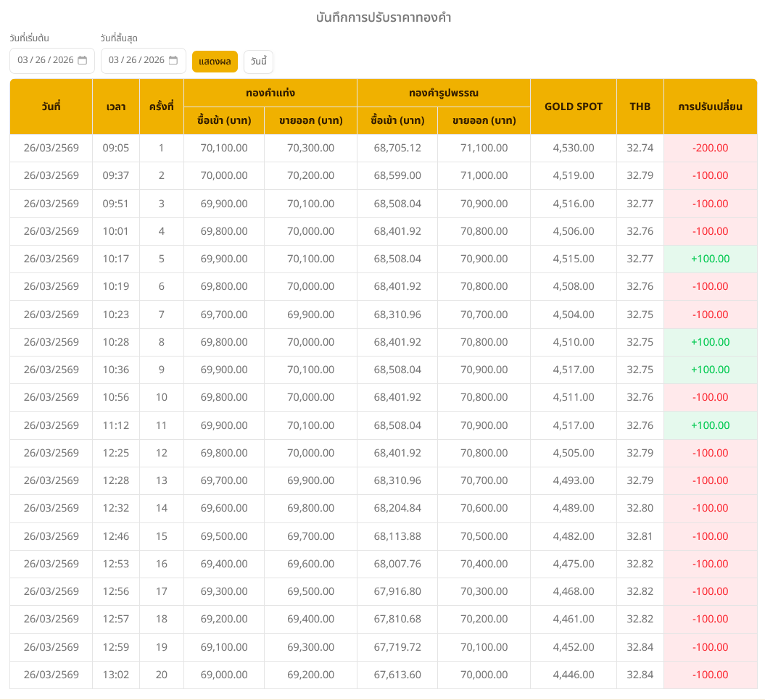The height and width of the screenshot is (700, 765).
Task: Focus the วันที่สิ้นสุด date field
Action: (x=136, y=60)
